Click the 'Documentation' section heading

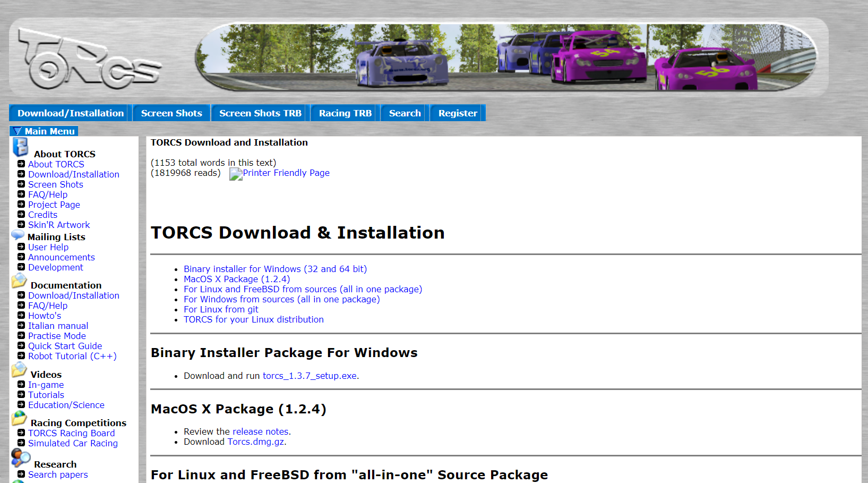(66, 285)
